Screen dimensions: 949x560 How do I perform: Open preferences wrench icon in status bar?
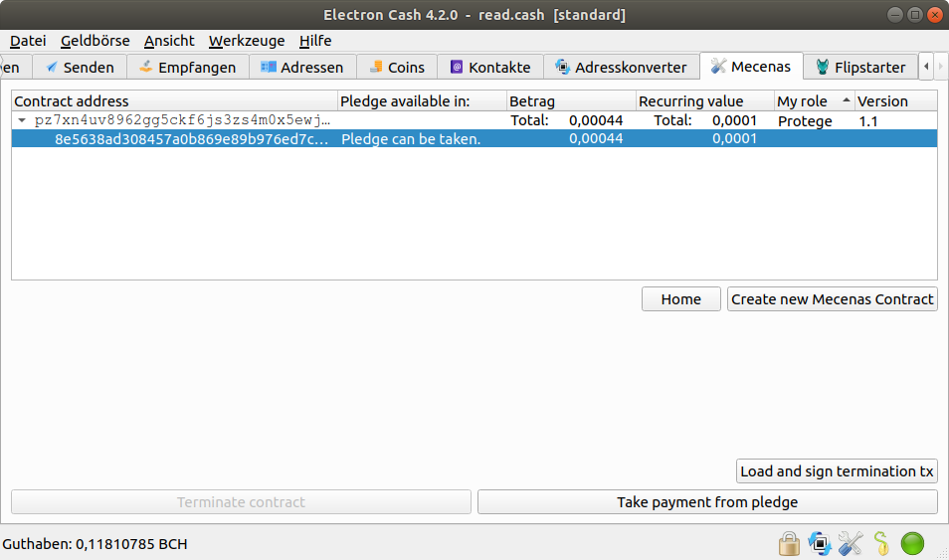click(851, 544)
